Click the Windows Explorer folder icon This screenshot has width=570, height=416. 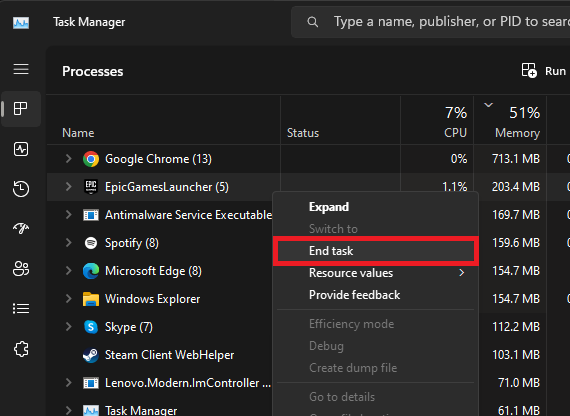pos(91,299)
